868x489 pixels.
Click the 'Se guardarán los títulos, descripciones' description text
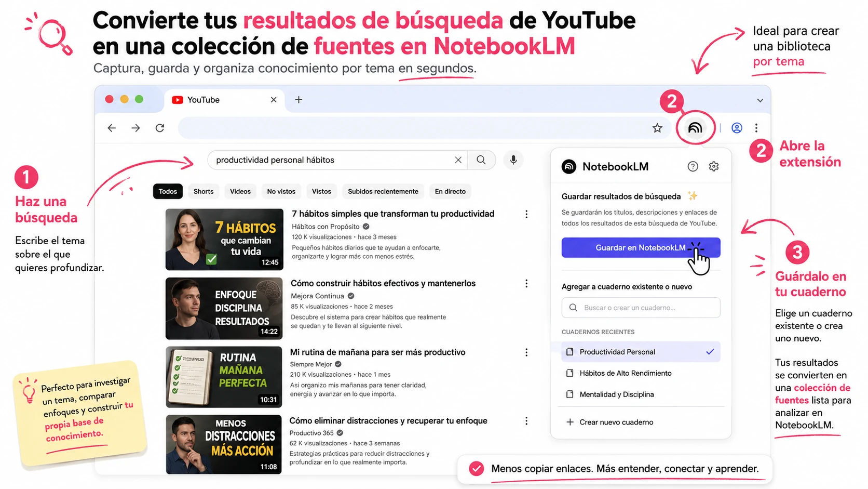tap(639, 218)
